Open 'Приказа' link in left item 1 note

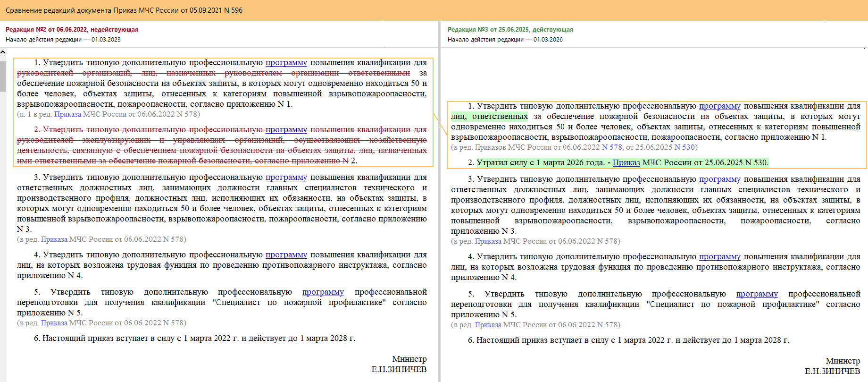tap(67, 114)
